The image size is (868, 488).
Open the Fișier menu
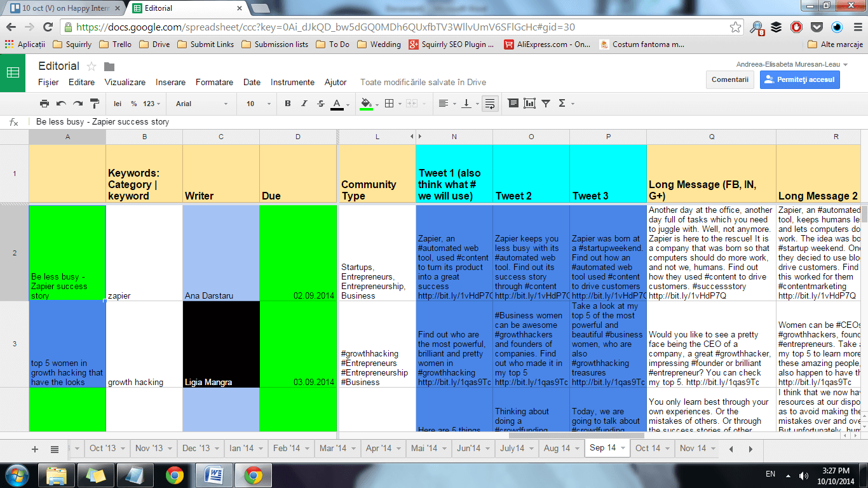pyautogui.click(x=48, y=82)
